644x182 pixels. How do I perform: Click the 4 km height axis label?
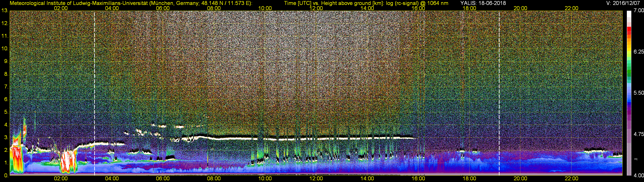pos(6,125)
